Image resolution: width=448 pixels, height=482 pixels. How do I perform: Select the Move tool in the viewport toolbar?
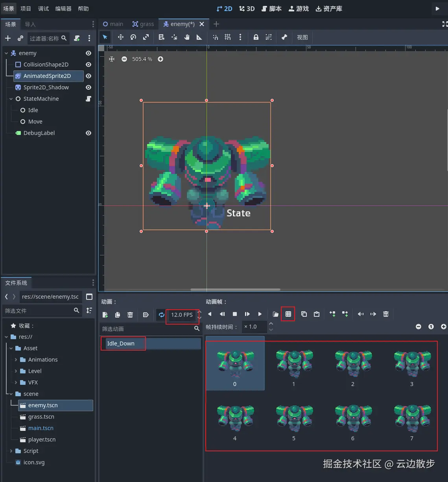[121, 37]
